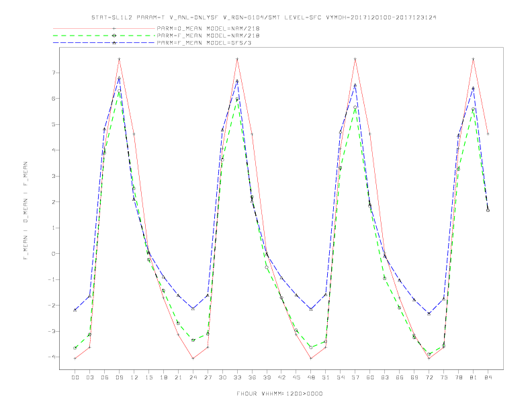Click x-axis tick label 33
Viewport: 532px width, 411px height.
coord(237,377)
